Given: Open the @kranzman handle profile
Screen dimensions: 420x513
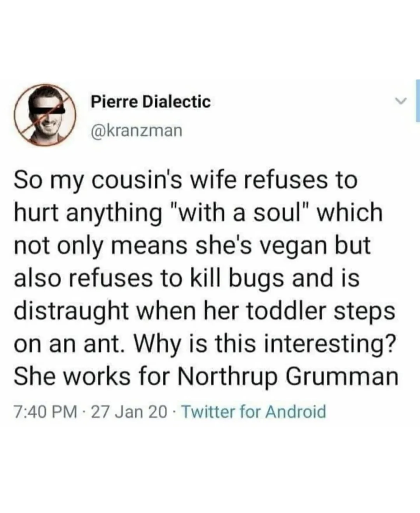Looking at the screenshot, I should pyautogui.click(x=136, y=131).
